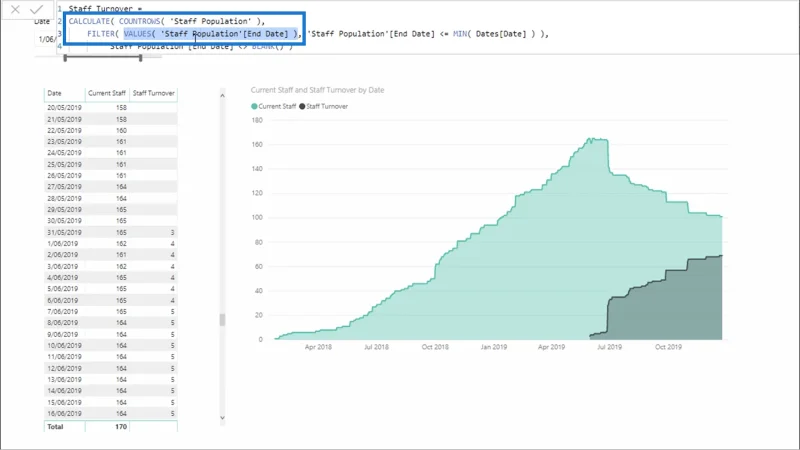The image size is (800, 450).
Task: Click the Current Staff legend color dot
Action: pyautogui.click(x=254, y=107)
